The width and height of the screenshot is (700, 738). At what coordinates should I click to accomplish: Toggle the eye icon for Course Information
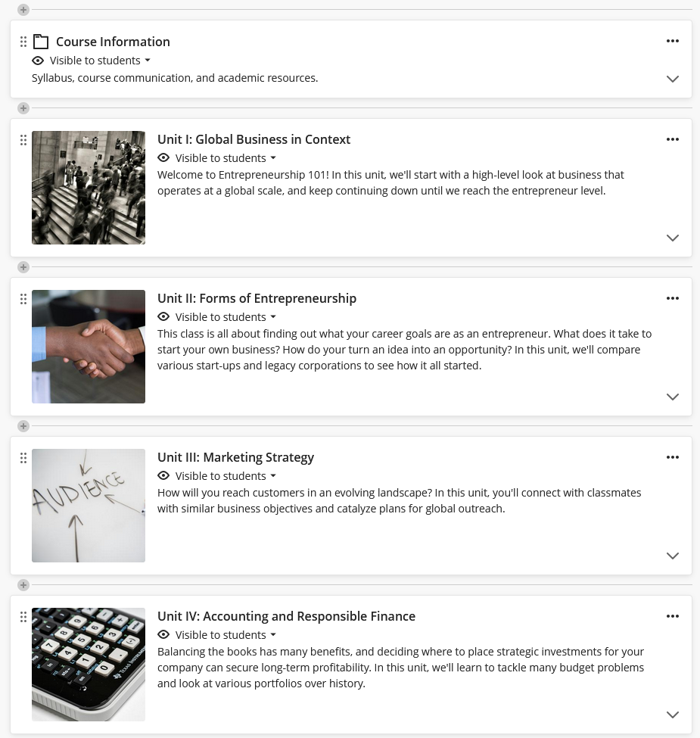tap(38, 61)
